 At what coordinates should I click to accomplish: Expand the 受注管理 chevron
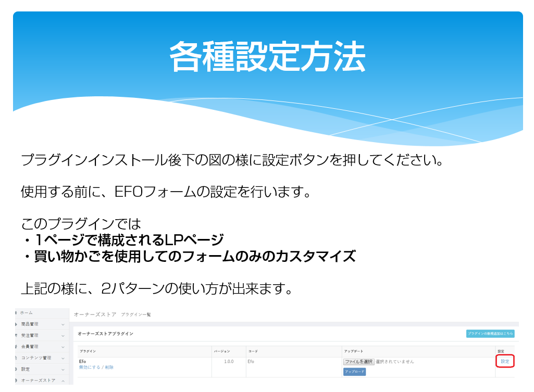click(63, 335)
